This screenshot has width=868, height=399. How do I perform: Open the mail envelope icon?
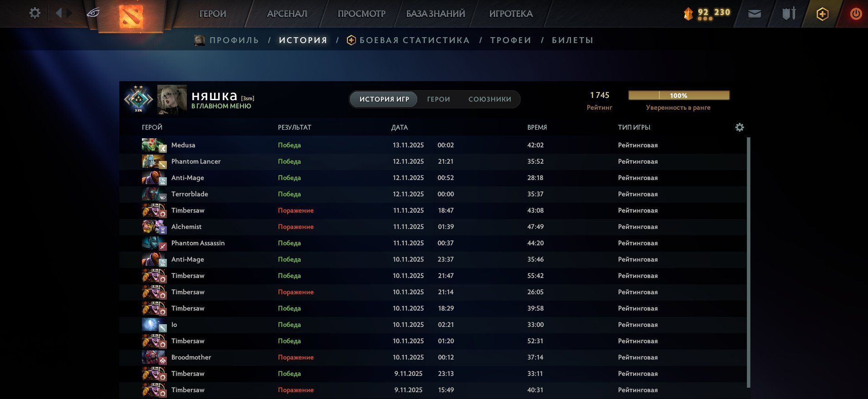[754, 14]
